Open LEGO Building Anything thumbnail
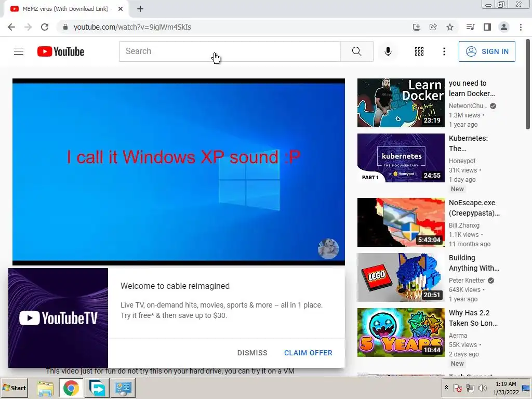Image resolution: width=532 pixels, height=399 pixels. click(x=401, y=277)
